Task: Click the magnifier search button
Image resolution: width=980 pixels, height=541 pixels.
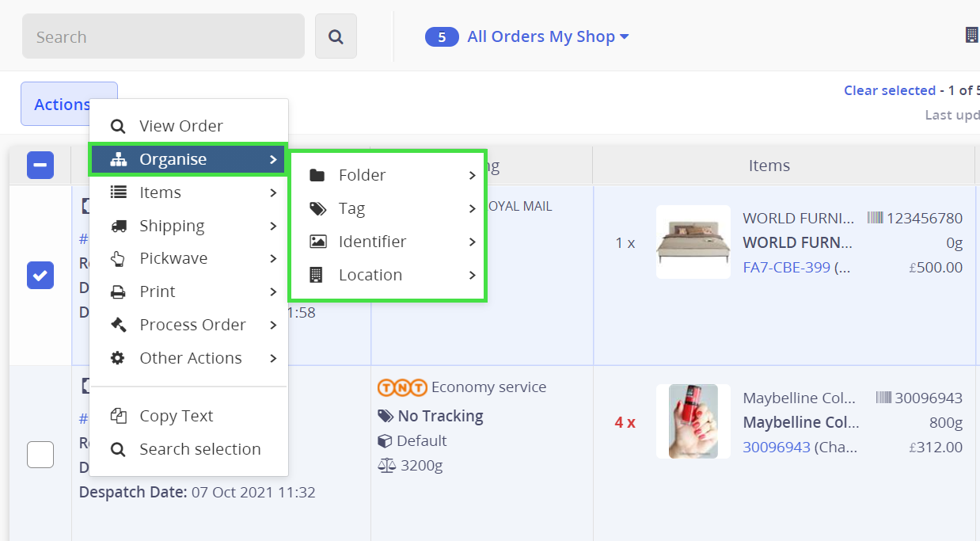Action: [x=336, y=36]
